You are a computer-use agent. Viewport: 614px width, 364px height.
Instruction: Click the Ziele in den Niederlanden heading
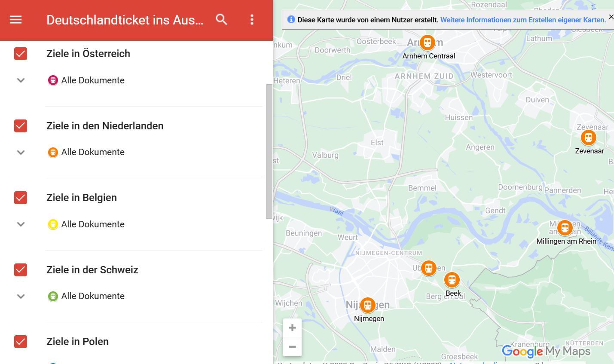(x=105, y=126)
